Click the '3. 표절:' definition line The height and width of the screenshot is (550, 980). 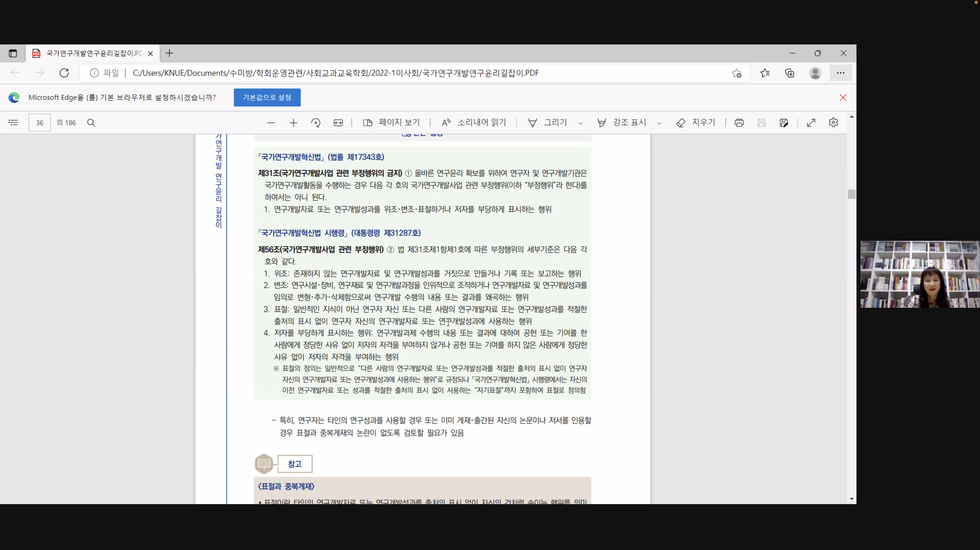(x=425, y=315)
